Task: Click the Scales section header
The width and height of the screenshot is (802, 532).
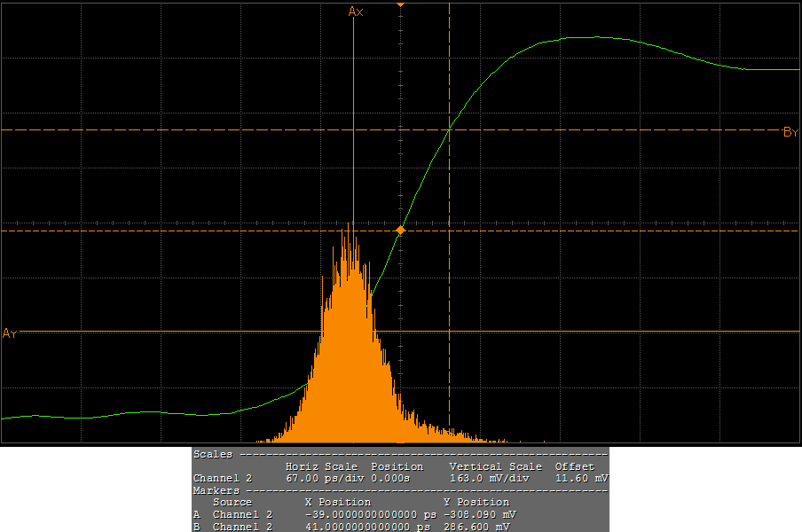Action: pyautogui.click(x=213, y=454)
